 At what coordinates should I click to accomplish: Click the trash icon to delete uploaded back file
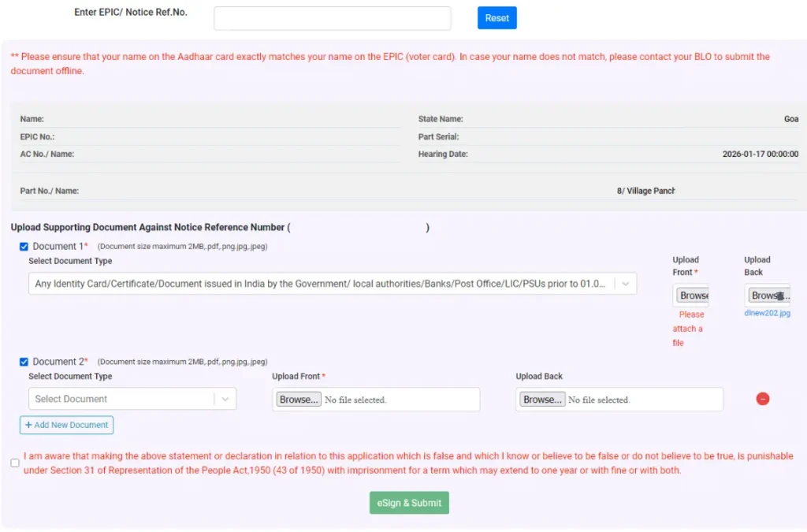coord(779,296)
